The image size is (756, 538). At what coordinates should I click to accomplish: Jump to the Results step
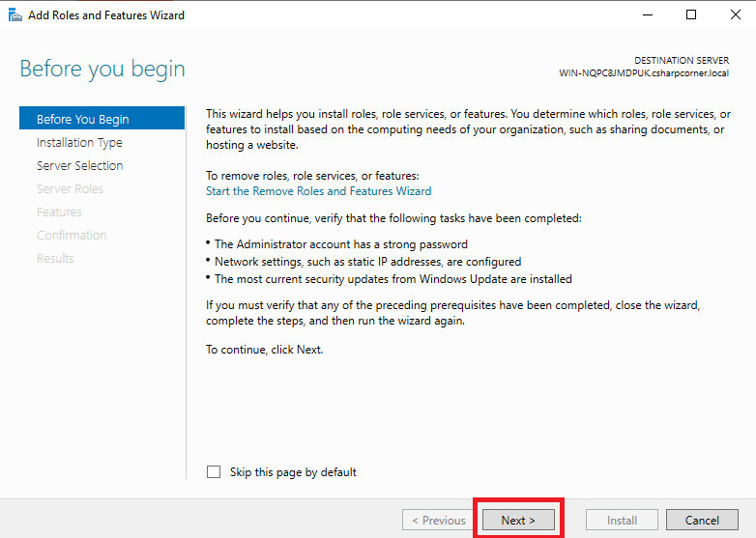pyautogui.click(x=55, y=258)
